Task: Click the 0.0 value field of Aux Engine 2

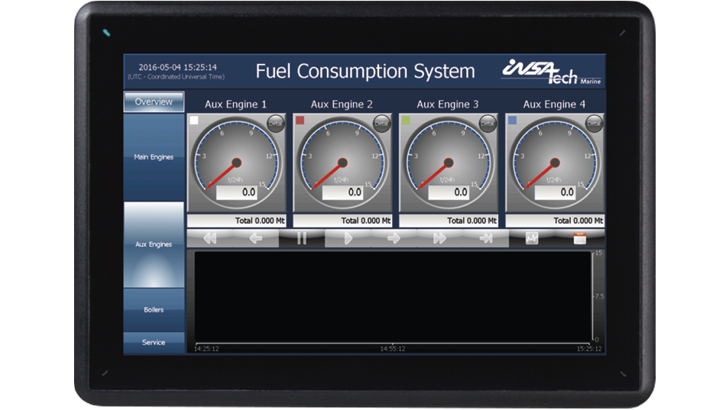Action: pos(343,192)
